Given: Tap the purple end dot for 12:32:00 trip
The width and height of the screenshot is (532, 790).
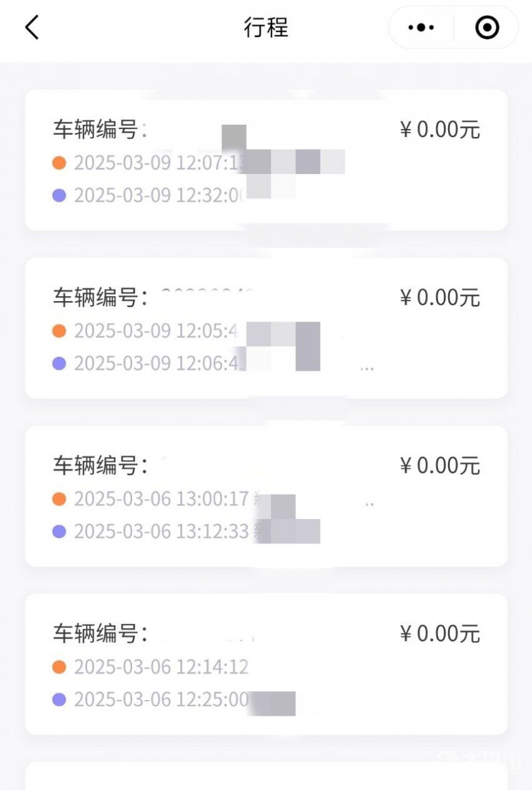Looking at the screenshot, I should (x=59, y=195).
